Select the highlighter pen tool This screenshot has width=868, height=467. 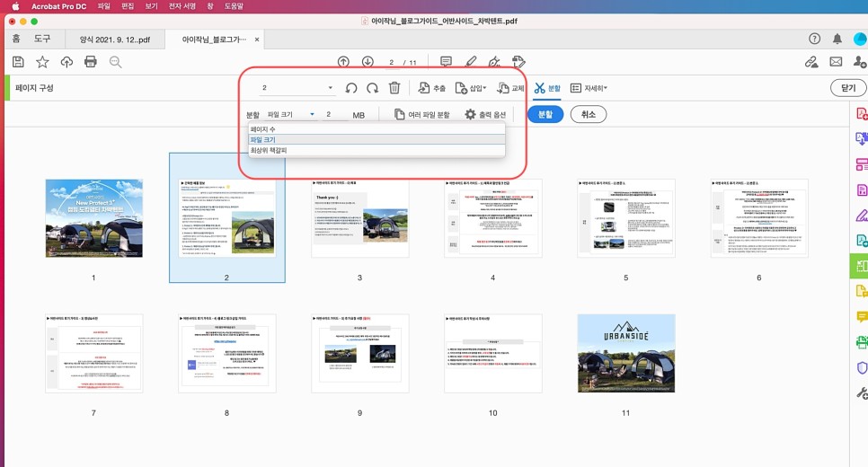[x=471, y=62]
